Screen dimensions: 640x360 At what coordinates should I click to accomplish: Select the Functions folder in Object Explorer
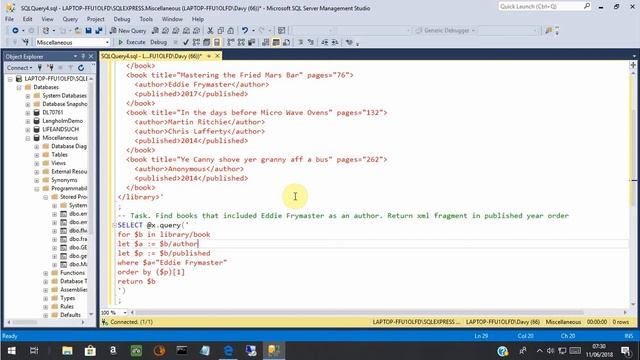pyautogui.click(x=72, y=273)
